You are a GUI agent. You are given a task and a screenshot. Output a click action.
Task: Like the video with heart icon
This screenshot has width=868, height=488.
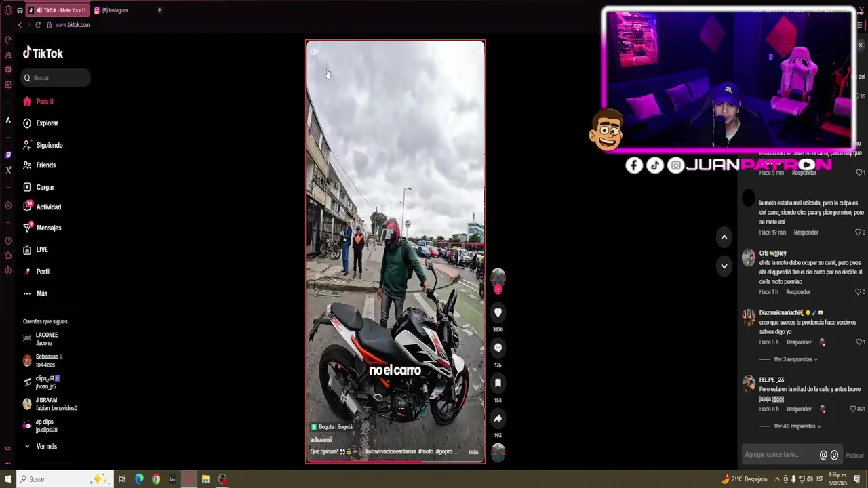coord(498,312)
